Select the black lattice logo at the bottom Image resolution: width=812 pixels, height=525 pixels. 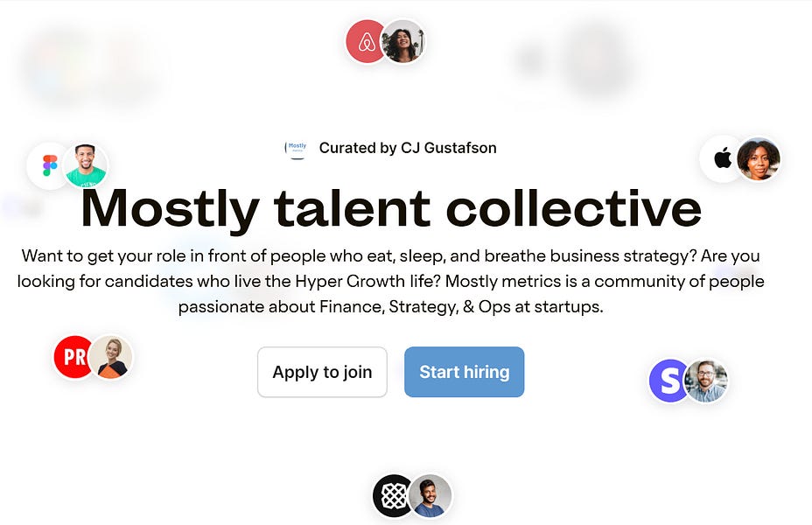pyautogui.click(x=394, y=496)
